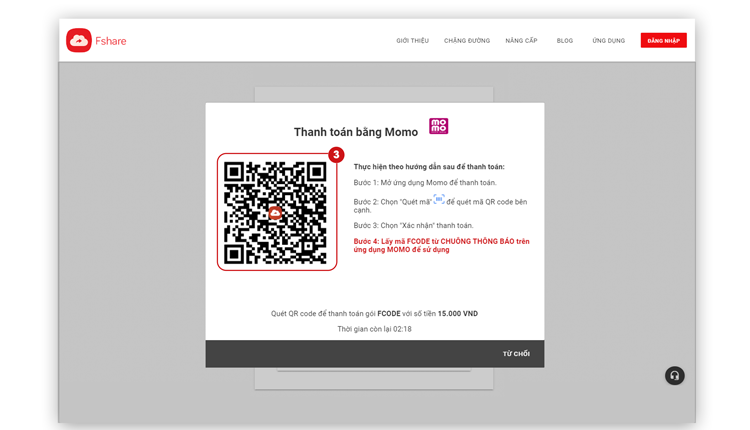Click the '15.000 VND' amount text
This screenshot has width=750, height=430.
(x=458, y=314)
